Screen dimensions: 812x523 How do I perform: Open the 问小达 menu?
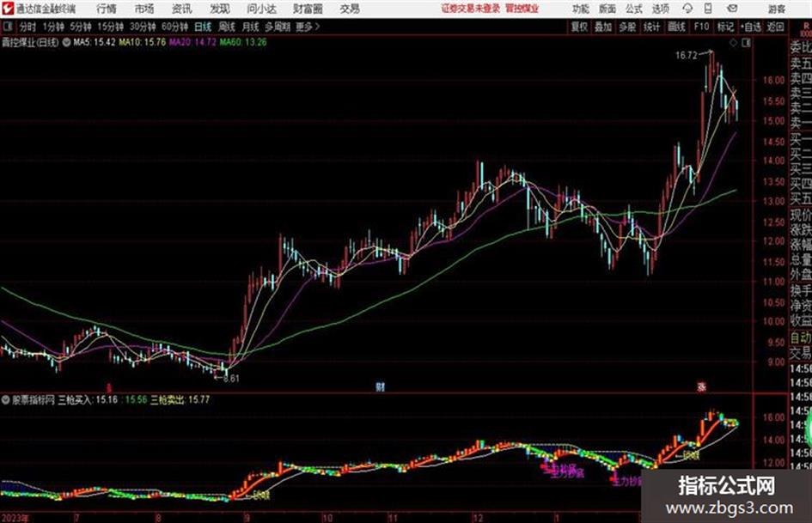(x=261, y=9)
